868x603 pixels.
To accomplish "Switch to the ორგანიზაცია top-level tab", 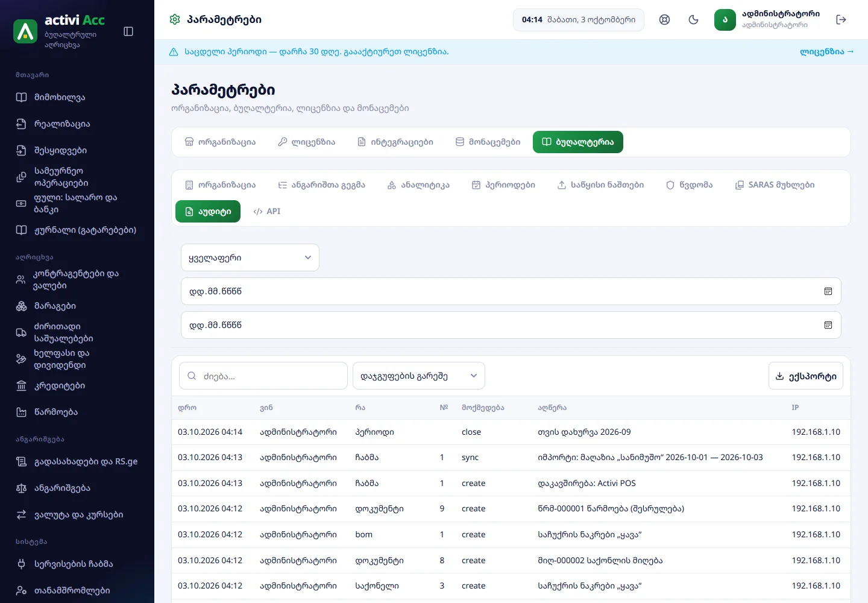I will click(x=220, y=142).
